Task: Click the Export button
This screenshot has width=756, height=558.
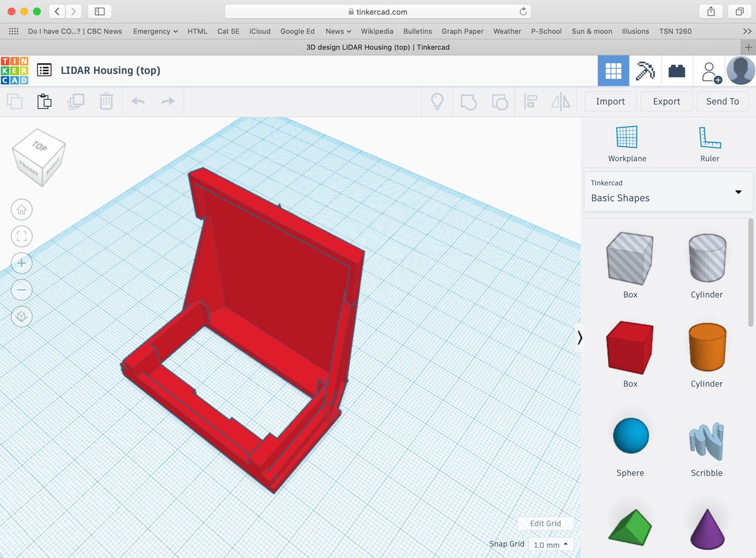Action: (667, 101)
